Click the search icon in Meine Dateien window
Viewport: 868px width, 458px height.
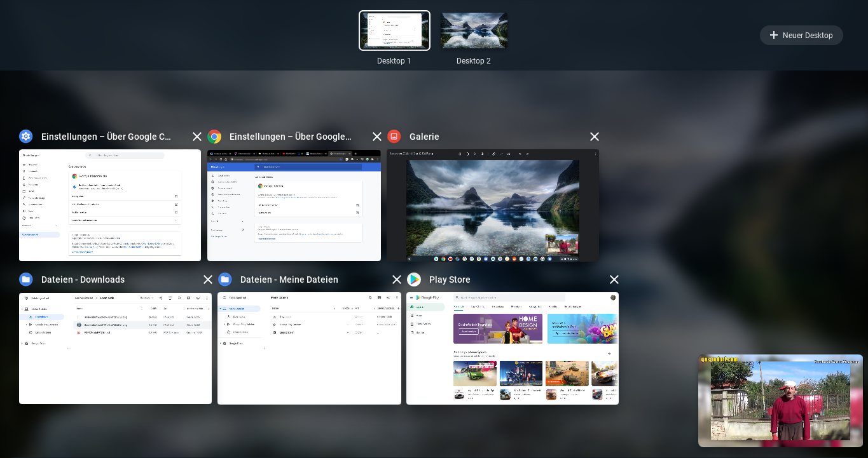click(370, 297)
